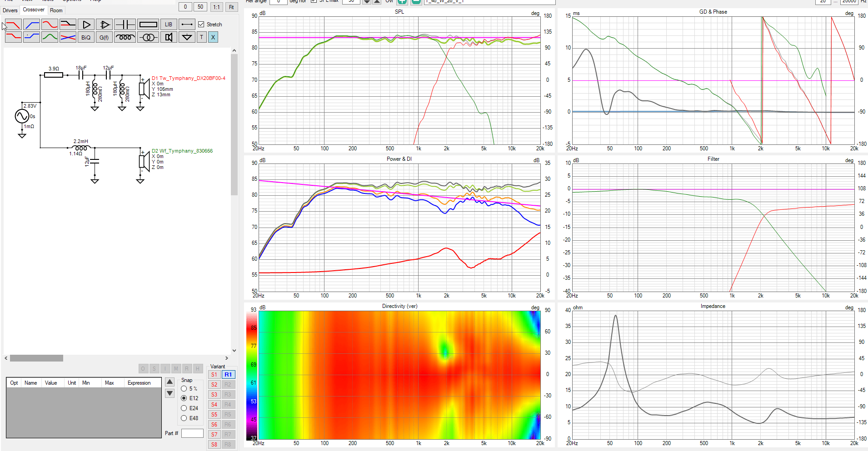Add a loudspeaker driver component
Viewport: 868px width, 451px height.
click(169, 37)
